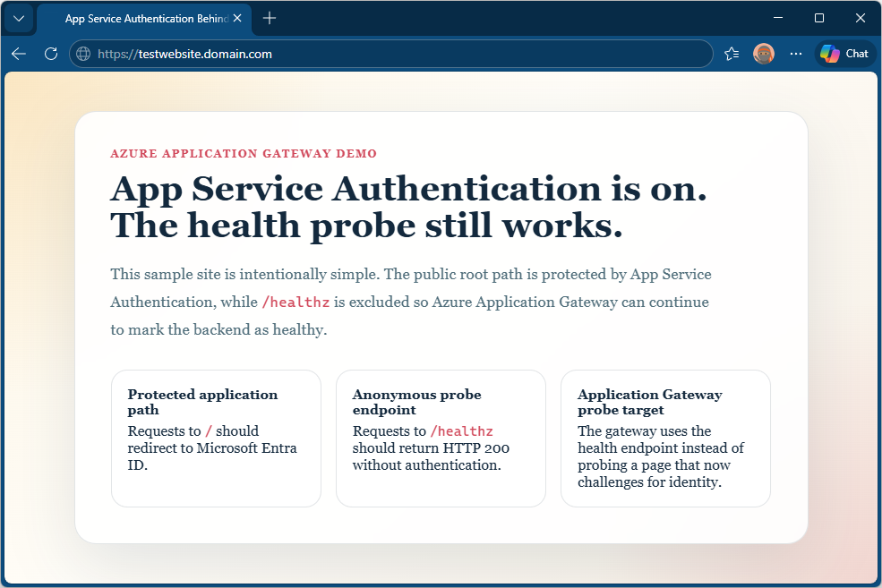View site information via globe icon
882x588 pixels.
[83, 54]
